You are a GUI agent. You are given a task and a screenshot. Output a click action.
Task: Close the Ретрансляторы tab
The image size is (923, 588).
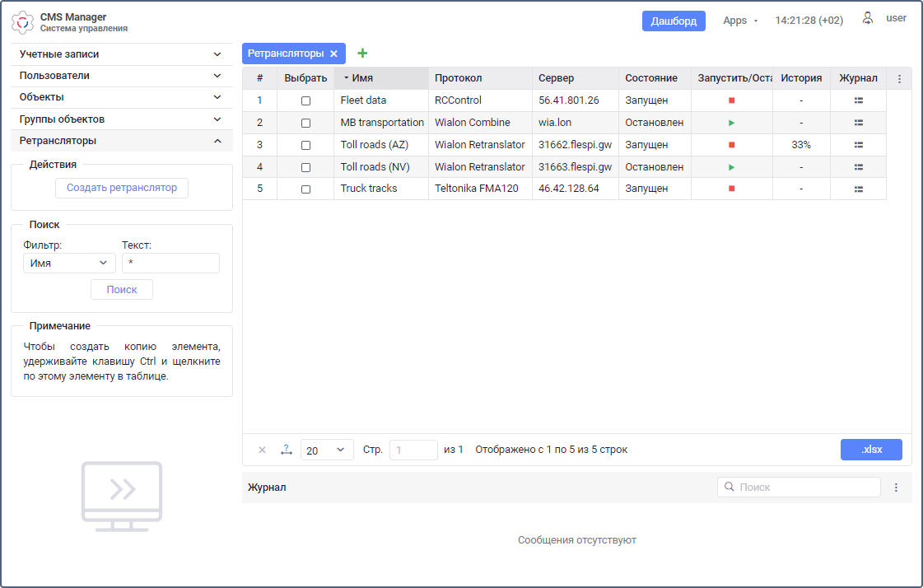(x=333, y=54)
